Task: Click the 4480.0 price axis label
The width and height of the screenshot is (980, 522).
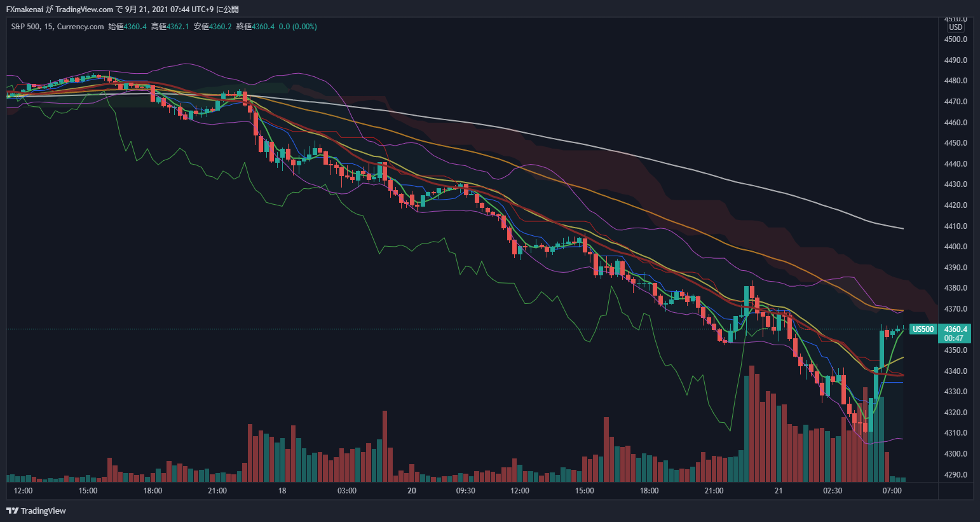Action: point(956,81)
